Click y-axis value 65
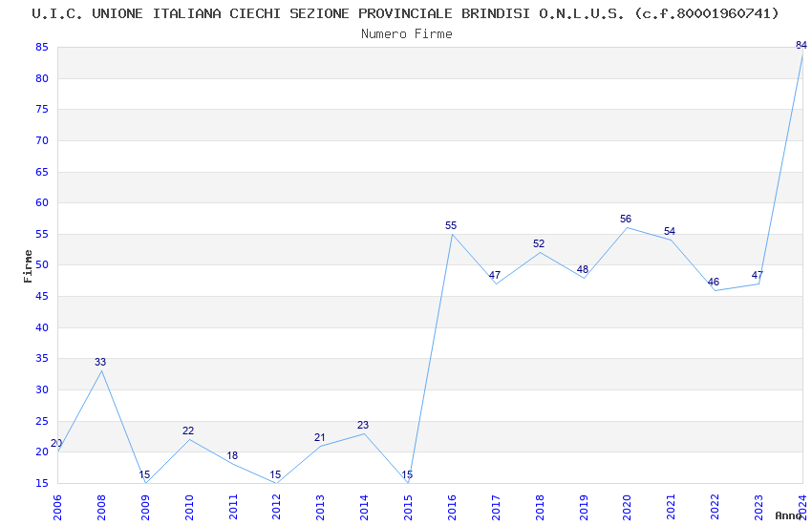This screenshot has width=812, height=525. [x=42, y=172]
